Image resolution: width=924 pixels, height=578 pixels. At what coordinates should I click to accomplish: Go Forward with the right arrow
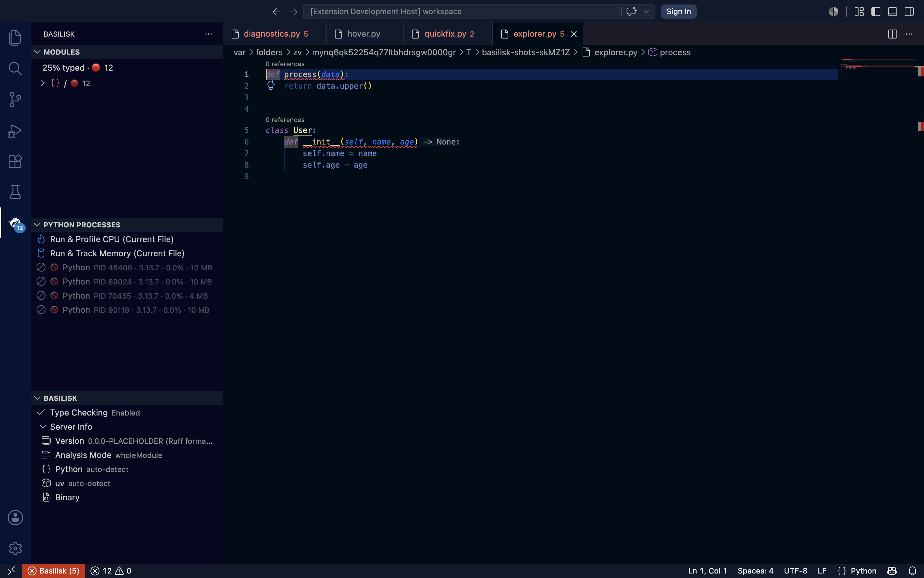[293, 12]
